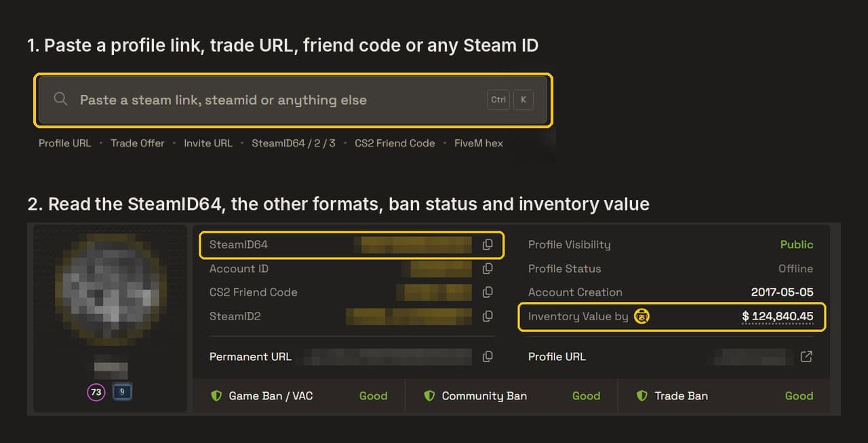Click the Community Ban shield icon
Image resolution: width=868 pixels, height=443 pixels.
tap(429, 396)
